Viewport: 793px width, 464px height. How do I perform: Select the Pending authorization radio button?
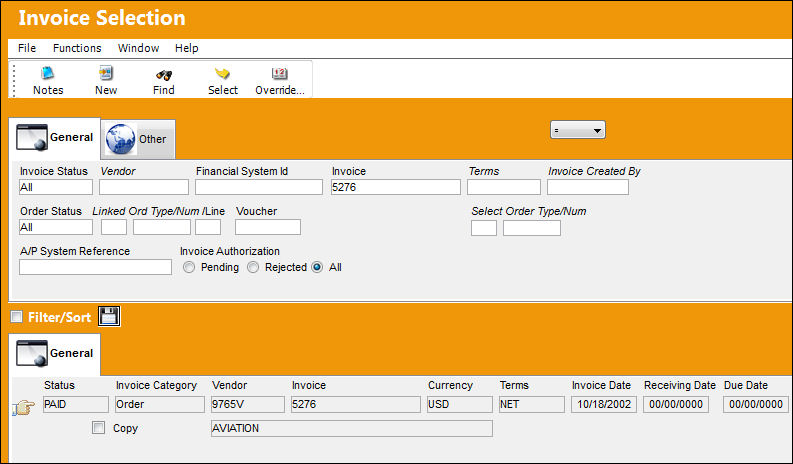coord(189,267)
